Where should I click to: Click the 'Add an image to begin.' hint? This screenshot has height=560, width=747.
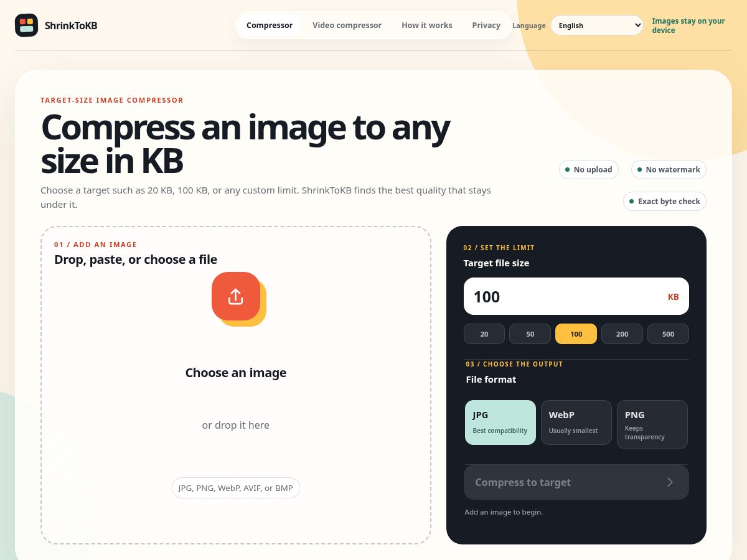click(504, 512)
